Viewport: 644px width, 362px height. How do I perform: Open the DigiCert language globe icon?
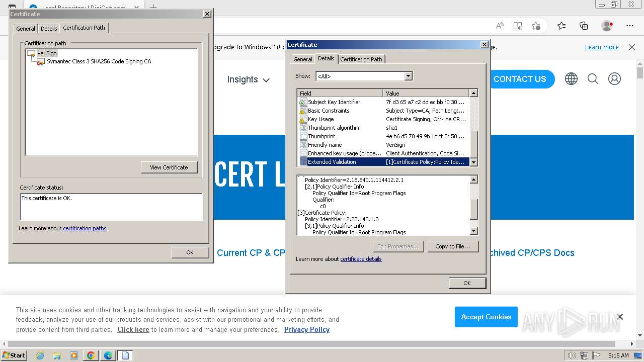pos(571,79)
